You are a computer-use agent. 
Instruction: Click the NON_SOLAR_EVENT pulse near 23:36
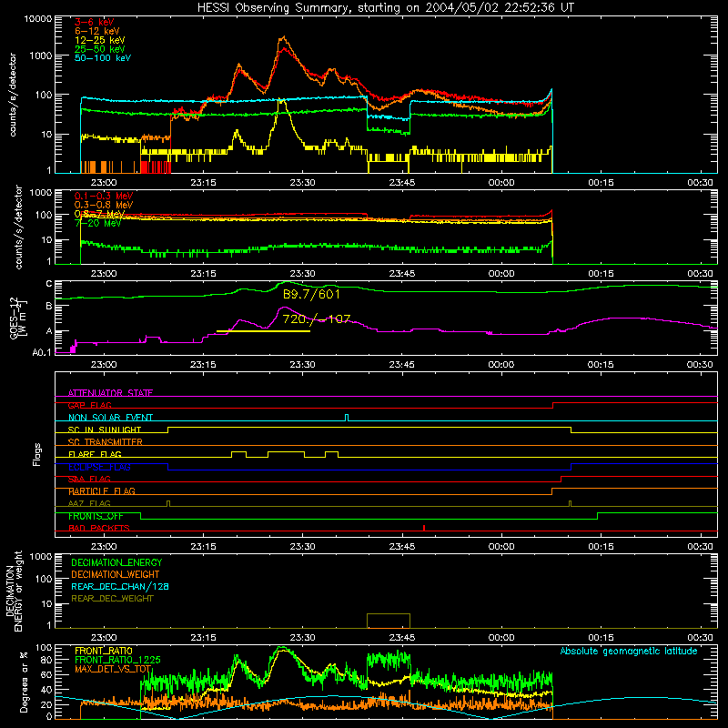[x=347, y=418]
